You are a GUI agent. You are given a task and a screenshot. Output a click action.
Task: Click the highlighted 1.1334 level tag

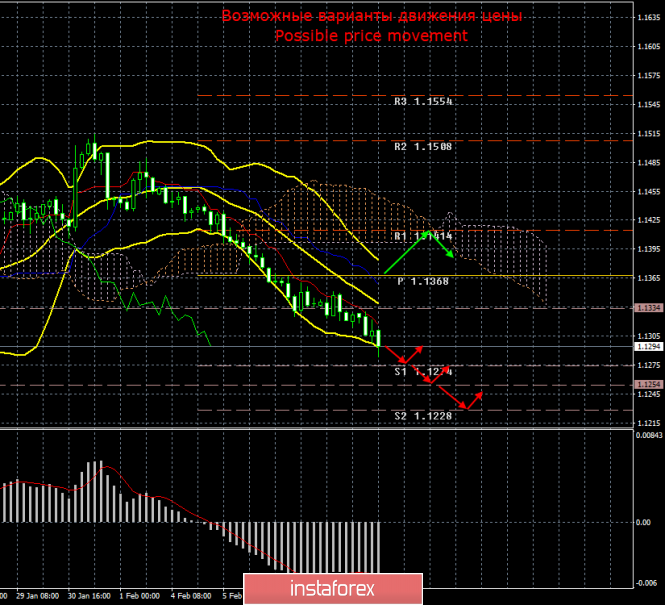pyautogui.click(x=648, y=308)
